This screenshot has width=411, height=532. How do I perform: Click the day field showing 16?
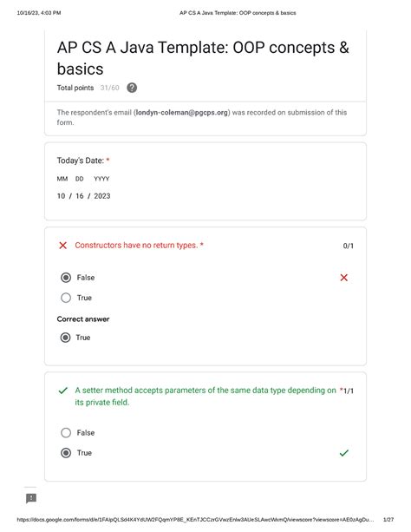[80, 196]
